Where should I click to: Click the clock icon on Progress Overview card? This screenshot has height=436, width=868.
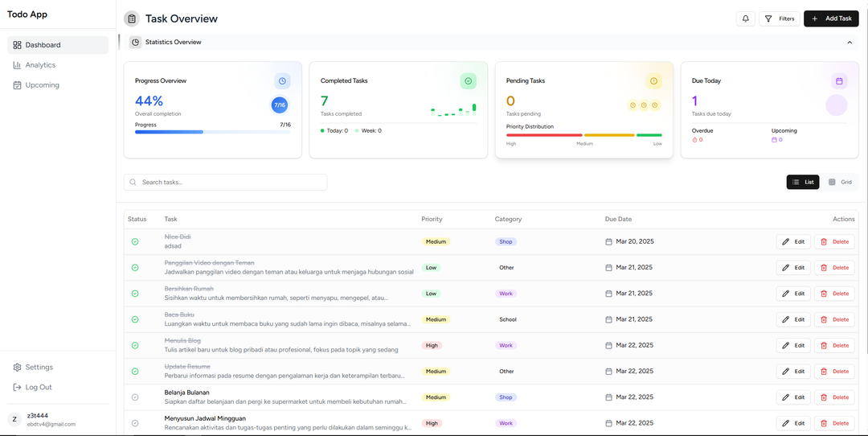(282, 81)
